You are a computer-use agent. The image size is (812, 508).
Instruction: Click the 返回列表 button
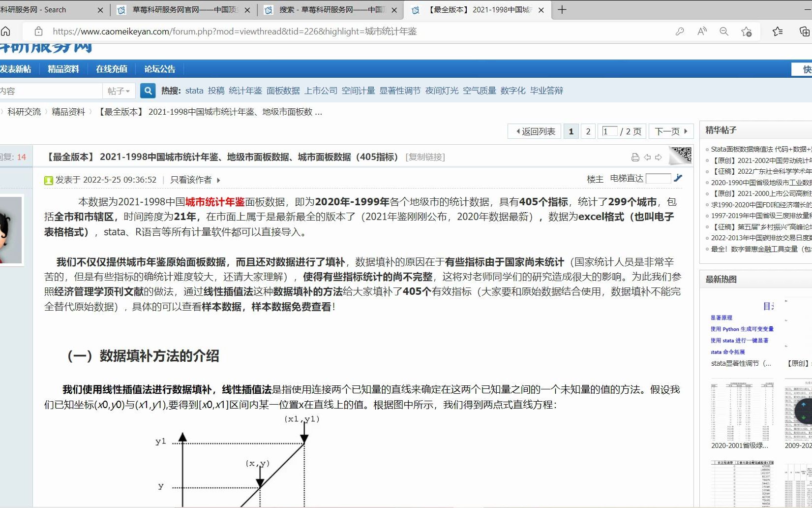pyautogui.click(x=534, y=131)
